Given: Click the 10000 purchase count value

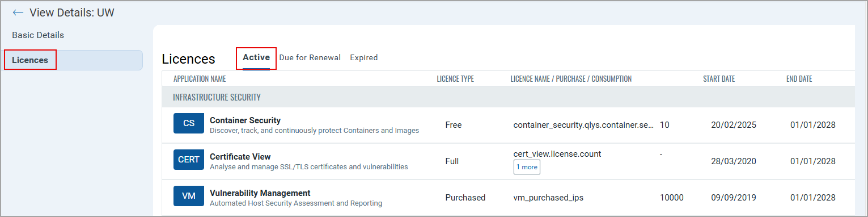Looking at the screenshot, I should click(672, 198).
